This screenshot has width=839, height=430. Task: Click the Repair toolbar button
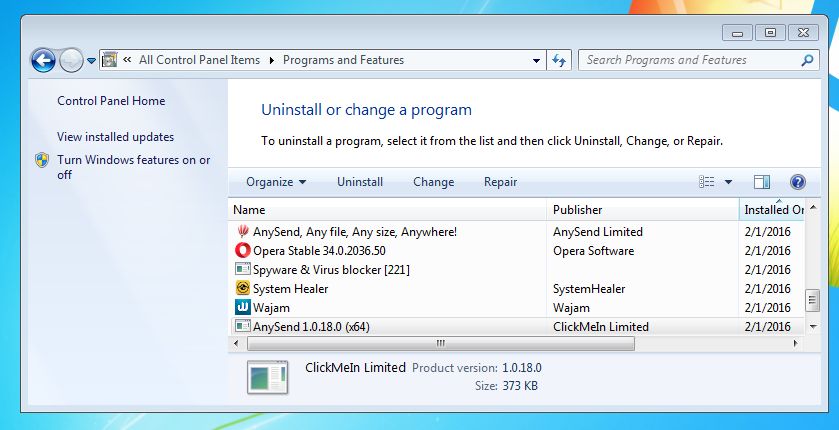500,182
